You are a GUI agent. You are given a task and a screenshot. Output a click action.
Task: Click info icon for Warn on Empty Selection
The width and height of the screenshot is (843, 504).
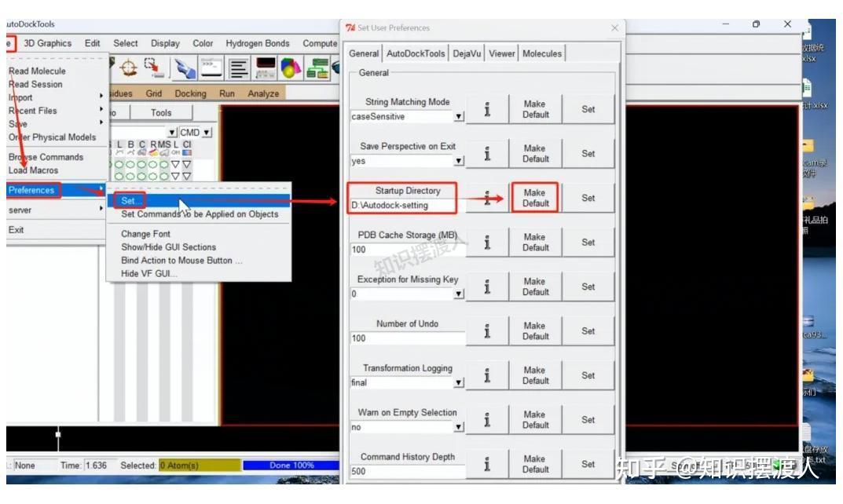487,420
